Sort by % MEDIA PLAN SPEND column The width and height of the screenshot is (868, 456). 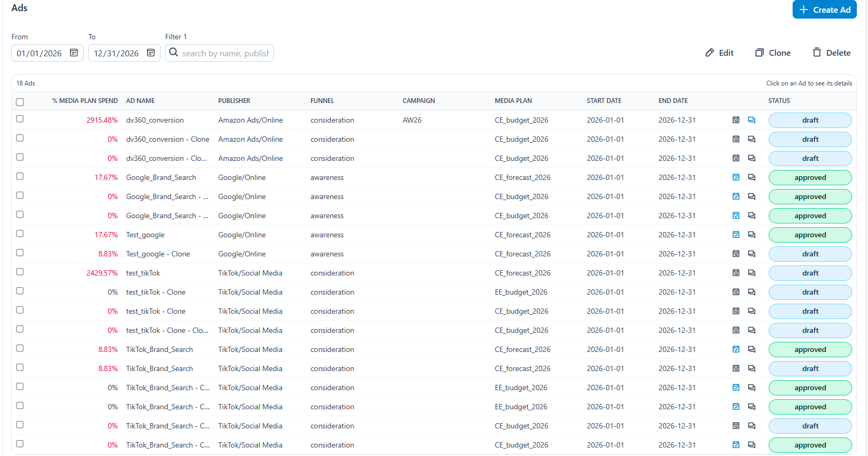click(x=85, y=101)
